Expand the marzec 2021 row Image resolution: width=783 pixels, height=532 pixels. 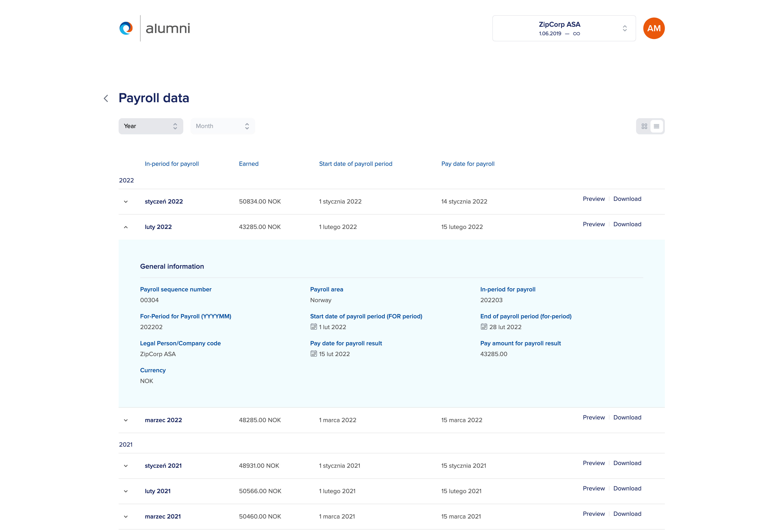[126, 516]
